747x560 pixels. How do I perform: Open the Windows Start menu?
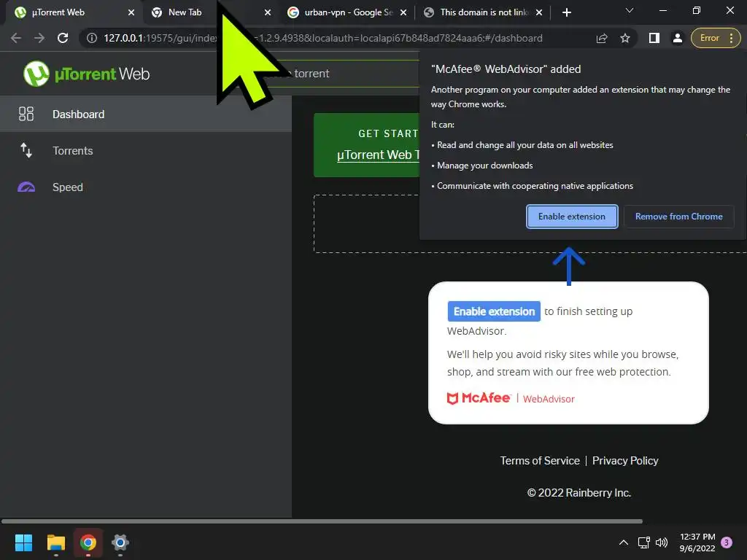[x=24, y=542]
